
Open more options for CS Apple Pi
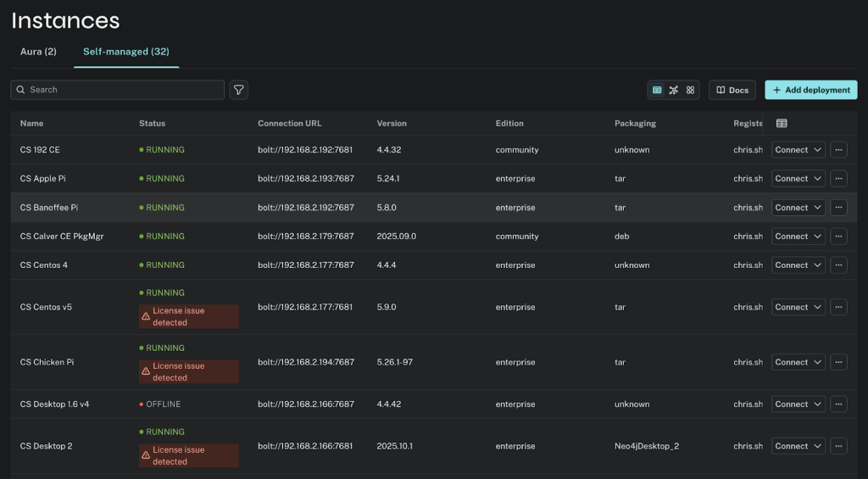click(838, 178)
